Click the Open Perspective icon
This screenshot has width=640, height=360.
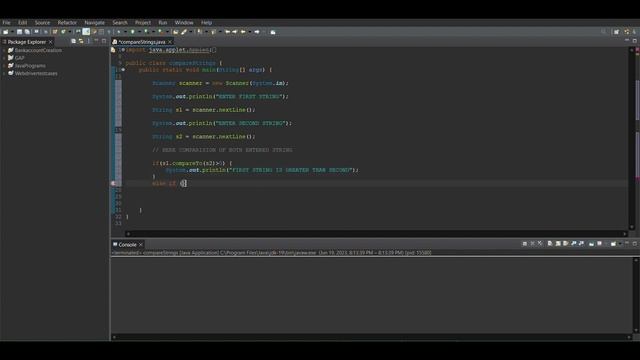click(x=616, y=32)
